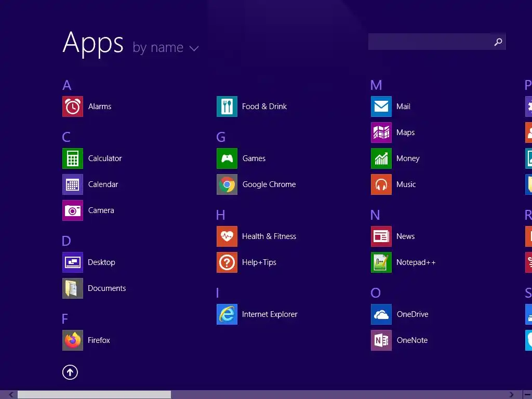Select the letter H group header
Screen dimensions: 532x399
pyautogui.click(x=220, y=215)
